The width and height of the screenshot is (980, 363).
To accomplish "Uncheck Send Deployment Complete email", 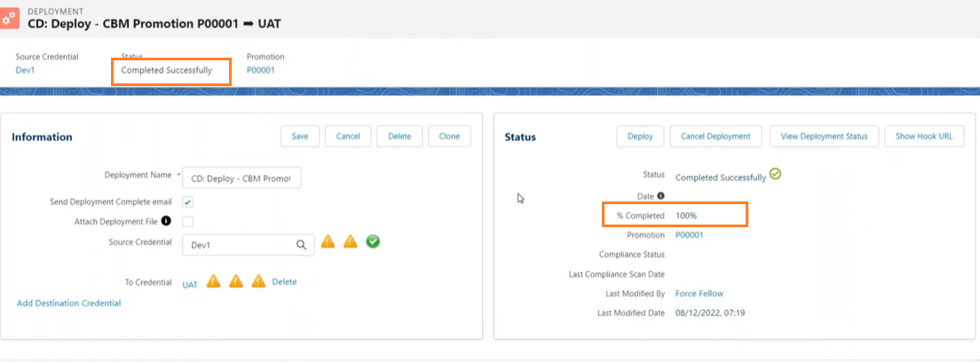I will [187, 202].
